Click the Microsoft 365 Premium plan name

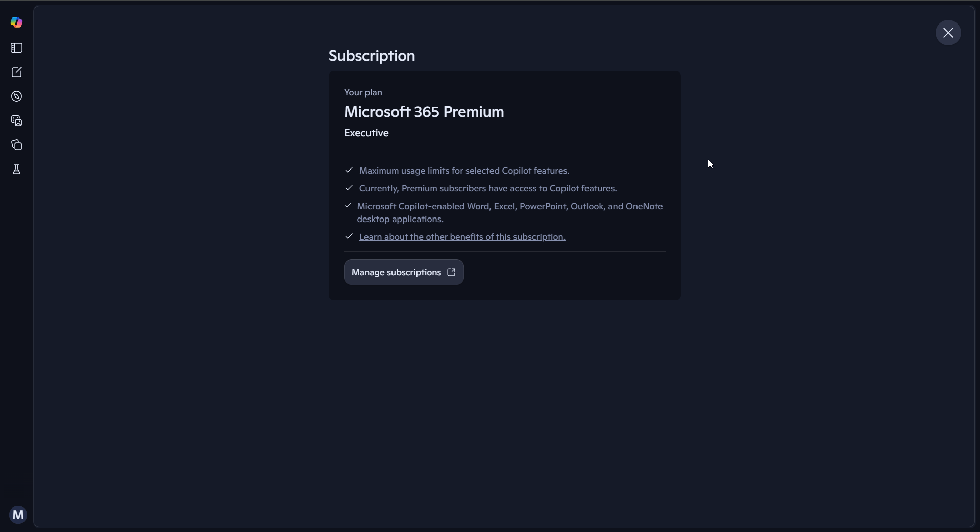pyautogui.click(x=424, y=112)
